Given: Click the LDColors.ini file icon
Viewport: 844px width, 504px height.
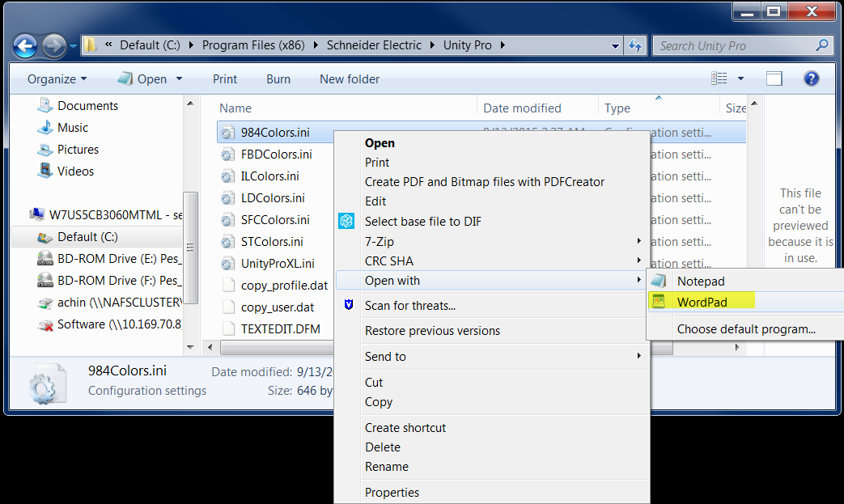Looking at the screenshot, I should pyautogui.click(x=227, y=198).
